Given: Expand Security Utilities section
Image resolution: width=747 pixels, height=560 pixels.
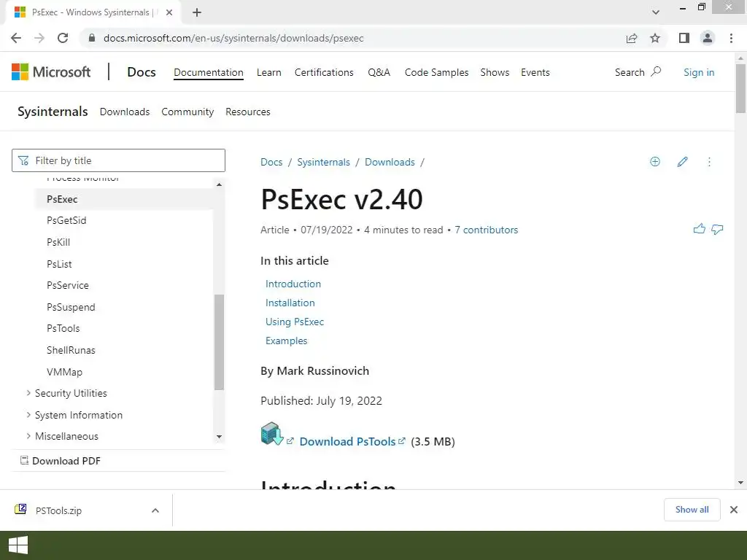Looking at the screenshot, I should click(x=28, y=393).
